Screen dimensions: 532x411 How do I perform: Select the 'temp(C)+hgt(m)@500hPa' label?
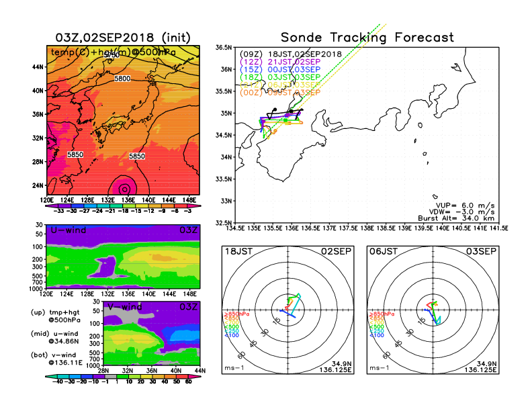click(x=114, y=52)
